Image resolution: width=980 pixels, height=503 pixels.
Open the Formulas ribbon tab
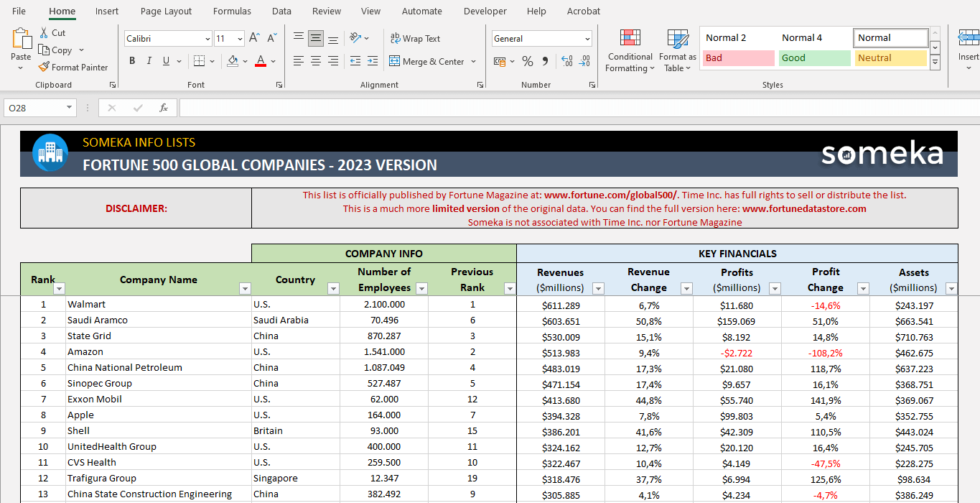click(232, 11)
